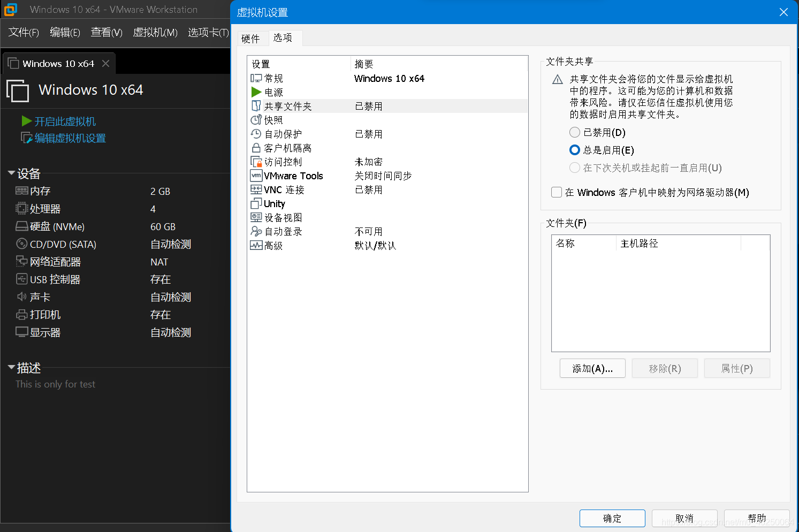Switch to the 硬件 (Hardware) tab
The height and width of the screenshot is (532, 799).
click(x=250, y=39)
